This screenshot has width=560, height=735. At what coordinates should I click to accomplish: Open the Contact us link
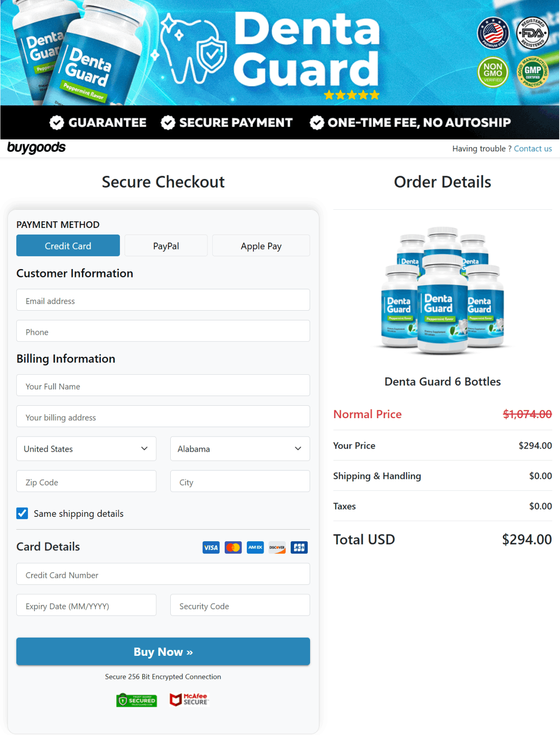tap(533, 148)
